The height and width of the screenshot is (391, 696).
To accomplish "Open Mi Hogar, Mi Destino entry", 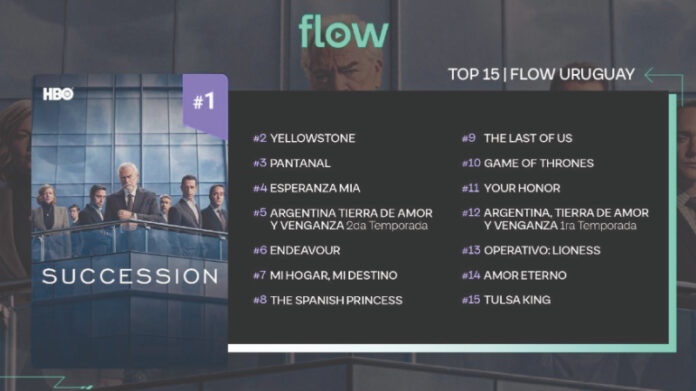I will tap(325, 275).
